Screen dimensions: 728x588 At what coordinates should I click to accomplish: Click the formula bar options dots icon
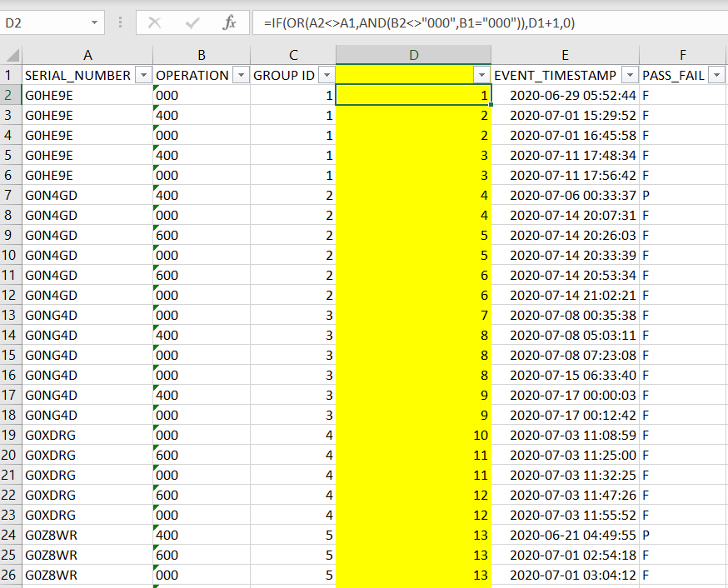(x=121, y=23)
